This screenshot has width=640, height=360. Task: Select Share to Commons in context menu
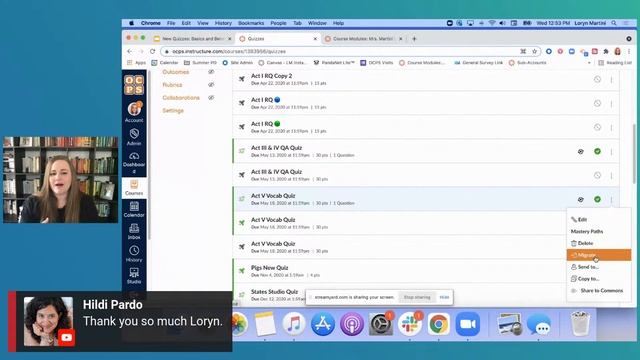(599, 291)
